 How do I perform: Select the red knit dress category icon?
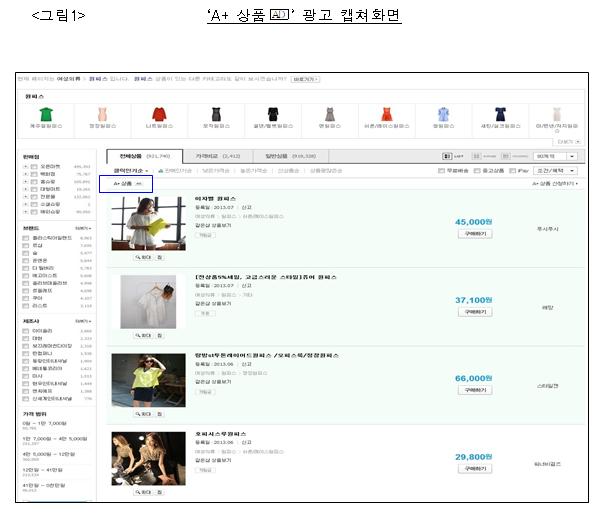click(159, 114)
